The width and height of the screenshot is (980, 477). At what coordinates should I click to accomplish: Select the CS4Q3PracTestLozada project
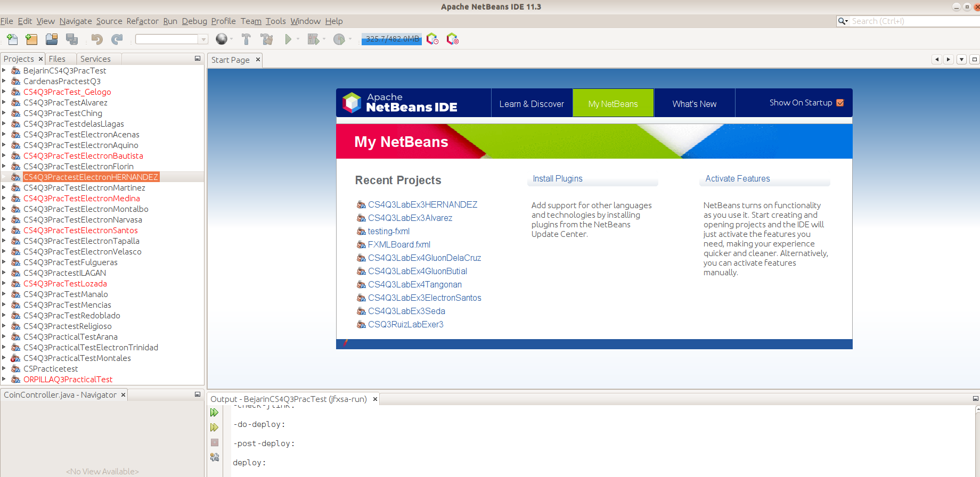[65, 283]
